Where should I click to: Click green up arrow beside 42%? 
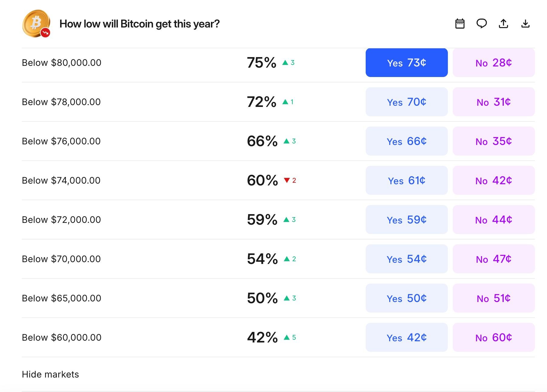pyautogui.click(x=287, y=337)
